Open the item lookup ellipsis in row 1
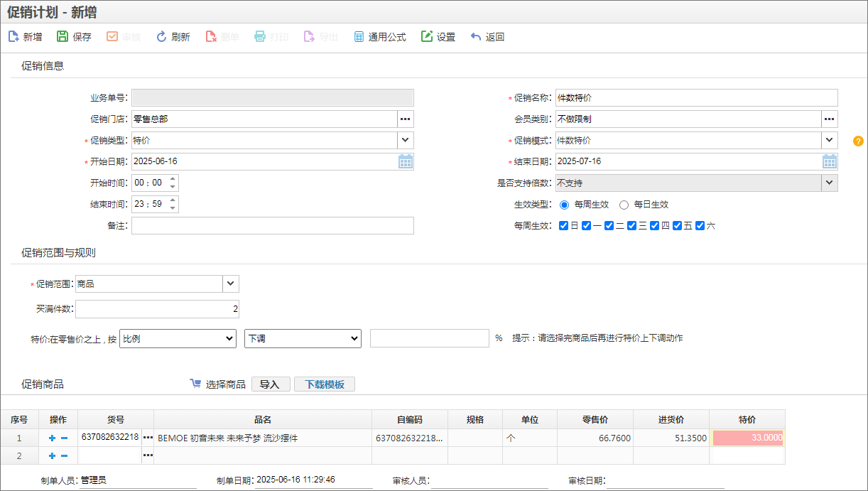Viewport: 868px width, 491px height. (x=148, y=438)
